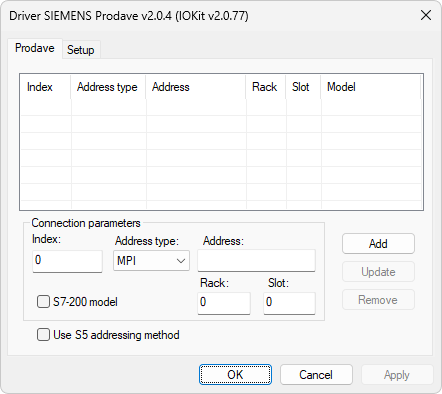Image resolution: width=442 pixels, height=394 pixels.
Task: Confirm with the OK button
Action: click(235, 375)
